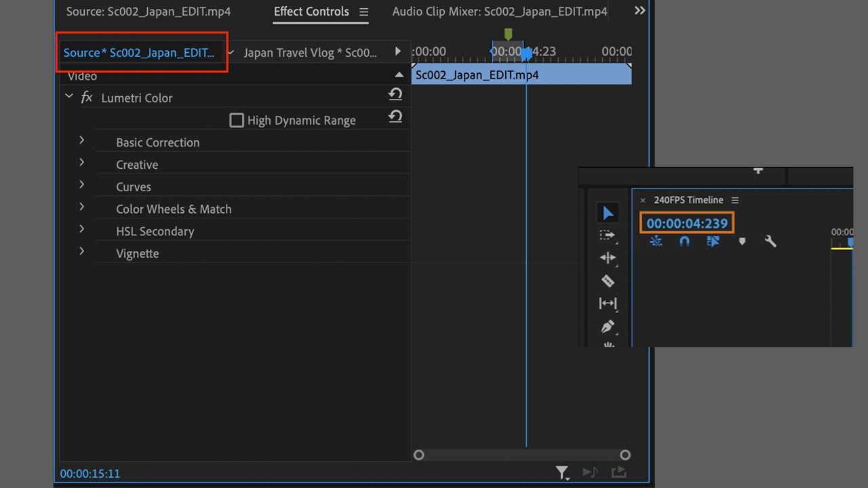Open the filter properties funnel menu
Image resolution: width=868 pixels, height=488 pixels.
[562, 472]
